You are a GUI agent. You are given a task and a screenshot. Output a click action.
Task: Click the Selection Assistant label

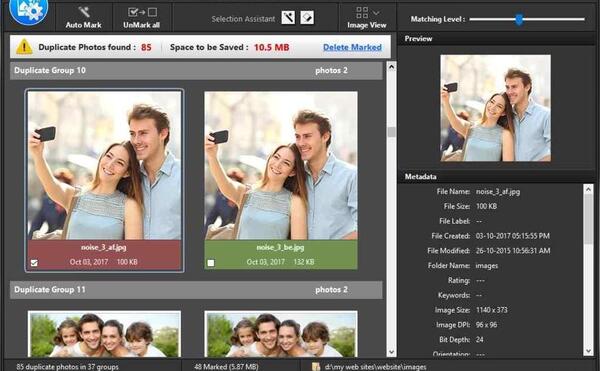pyautogui.click(x=243, y=19)
